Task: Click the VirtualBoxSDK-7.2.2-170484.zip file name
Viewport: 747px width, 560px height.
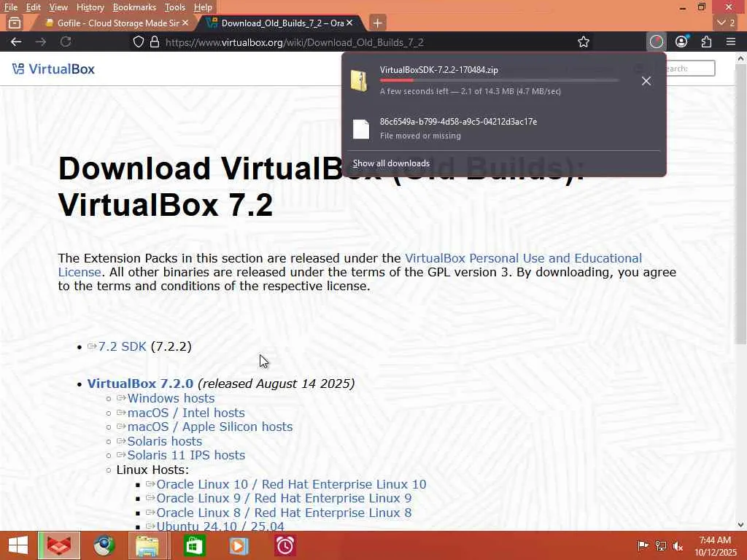Action: (x=438, y=69)
